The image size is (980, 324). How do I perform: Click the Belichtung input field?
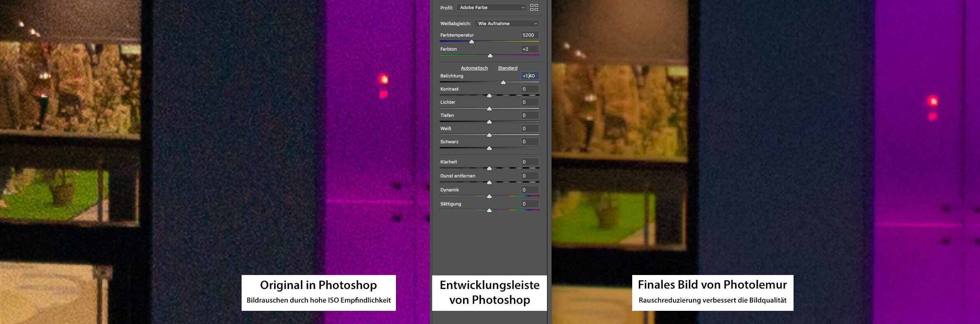(530, 76)
